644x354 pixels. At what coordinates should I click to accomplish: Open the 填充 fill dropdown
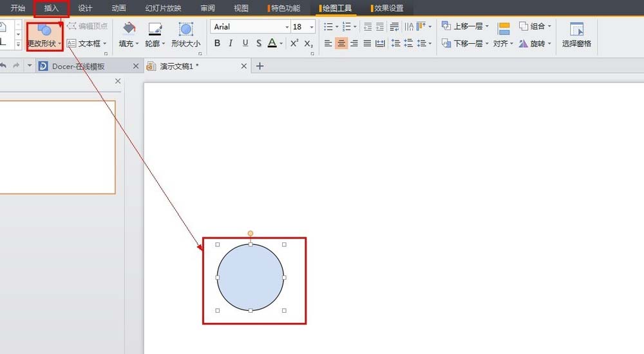point(129,35)
